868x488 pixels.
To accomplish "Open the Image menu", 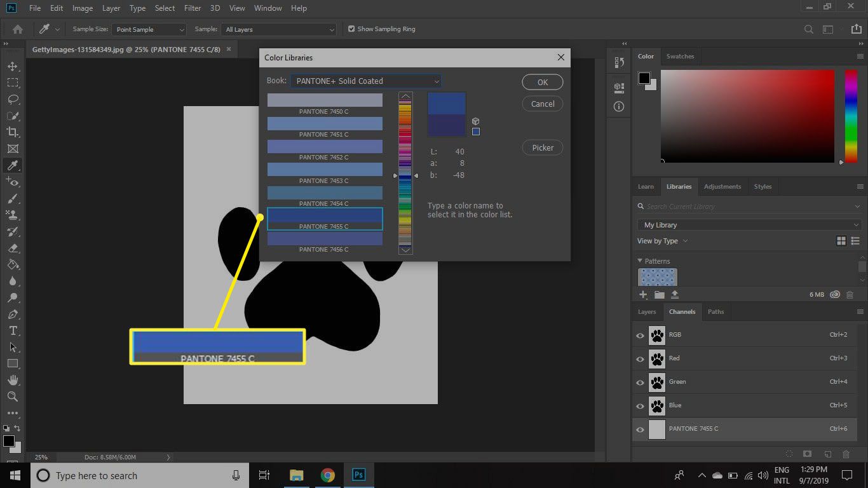I will [83, 8].
